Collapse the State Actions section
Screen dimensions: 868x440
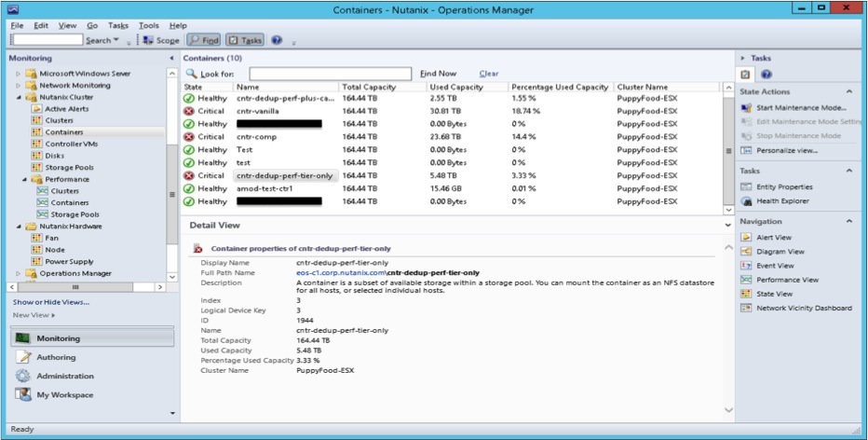(849, 92)
